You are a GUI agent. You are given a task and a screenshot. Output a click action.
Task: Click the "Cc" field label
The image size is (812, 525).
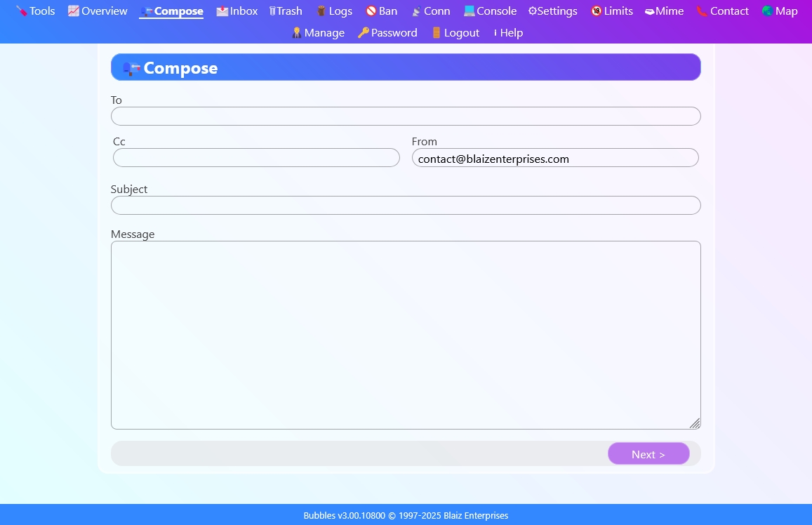[x=119, y=141]
